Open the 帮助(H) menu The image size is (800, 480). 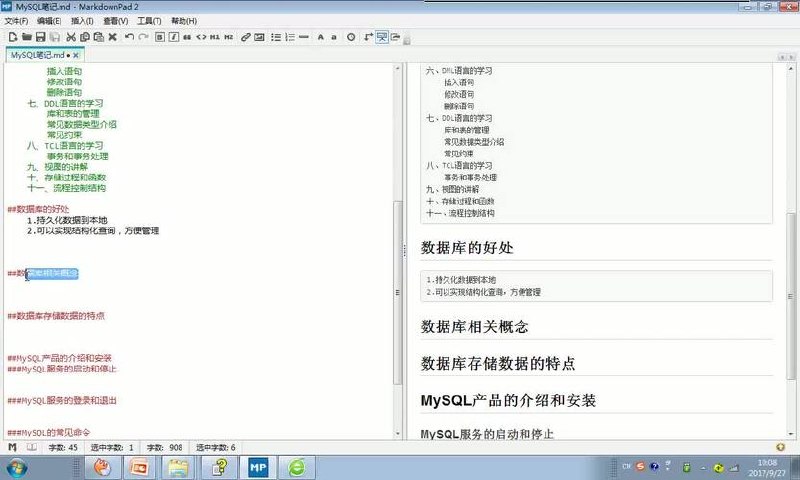pos(184,21)
